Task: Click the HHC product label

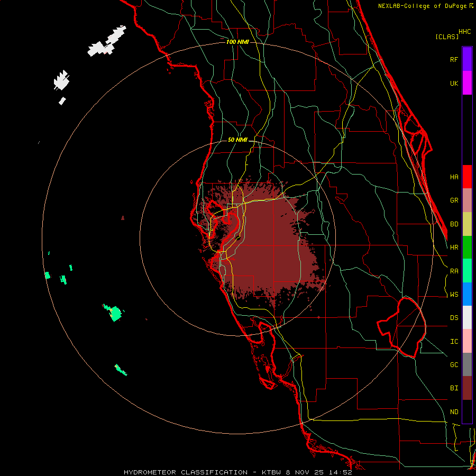Action: coord(464,32)
